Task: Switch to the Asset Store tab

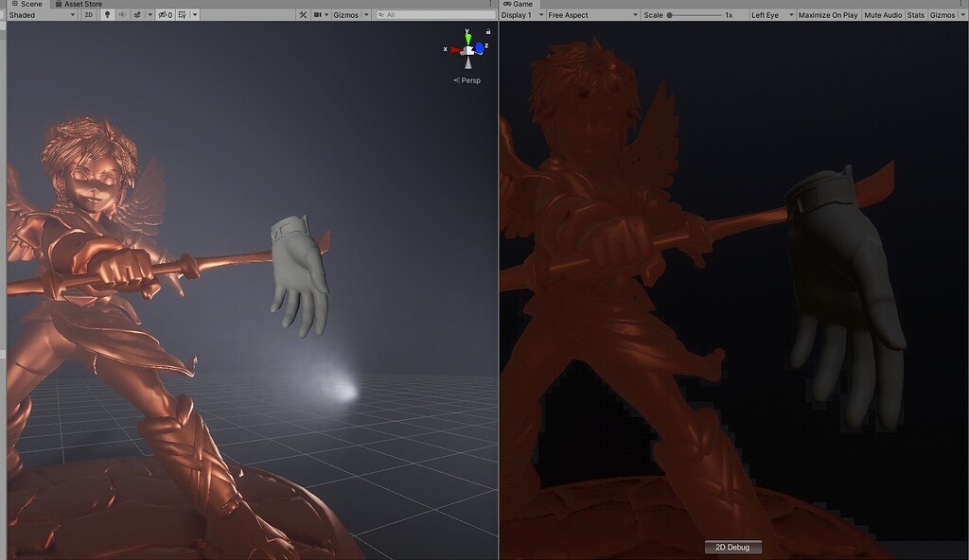Action: pos(81,4)
